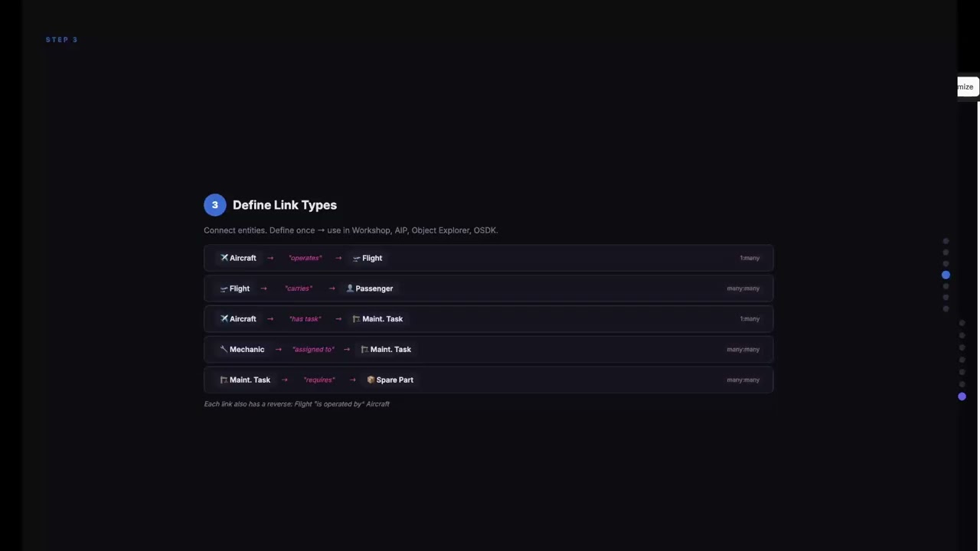Click the "assigned to" link label
The height and width of the screenshot is (551, 980).
click(313, 350)
